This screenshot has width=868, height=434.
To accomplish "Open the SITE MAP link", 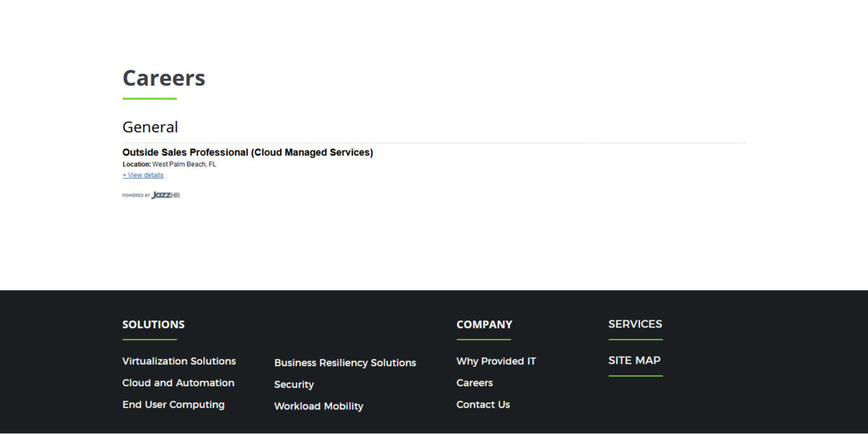I will click(x=634, y=360).
